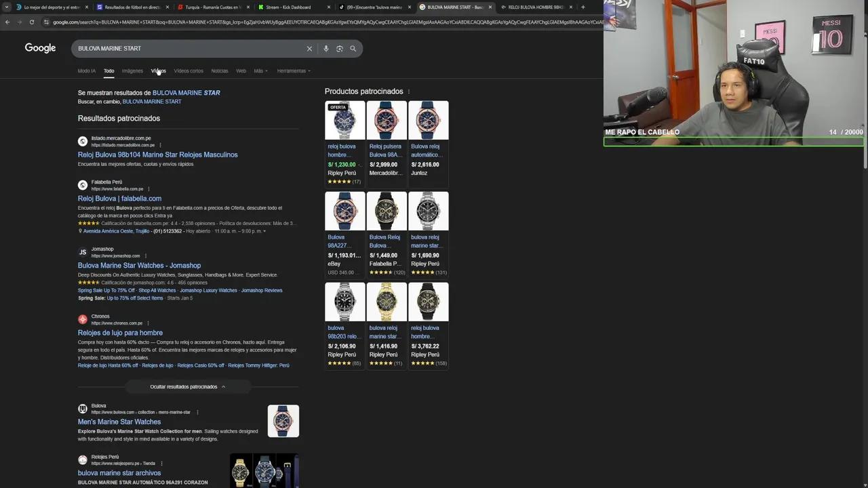Click the Bulova site favicon
Viewport: 868px width, 488px height.
(83, 409)
